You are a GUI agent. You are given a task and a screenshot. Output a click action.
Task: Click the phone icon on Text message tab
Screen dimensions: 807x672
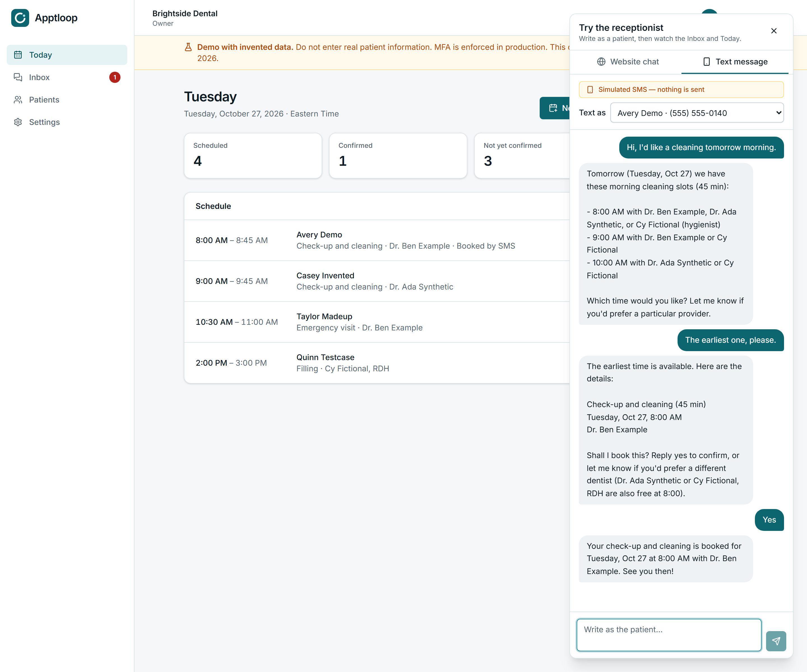[706, 62]
